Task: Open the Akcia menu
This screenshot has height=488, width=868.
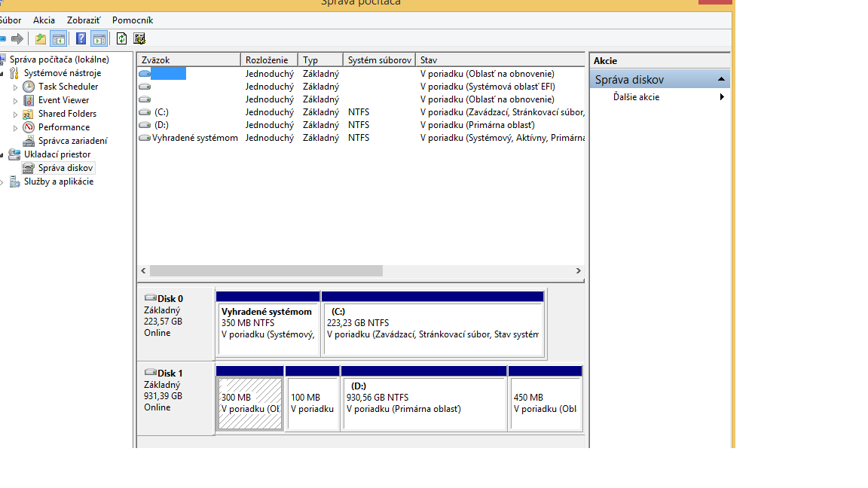Action: (x=44, y=20)
